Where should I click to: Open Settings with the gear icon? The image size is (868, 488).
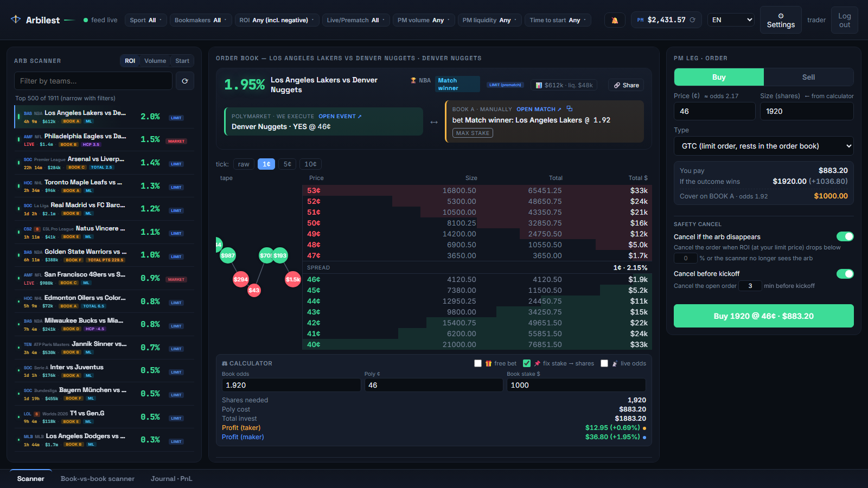781,20
